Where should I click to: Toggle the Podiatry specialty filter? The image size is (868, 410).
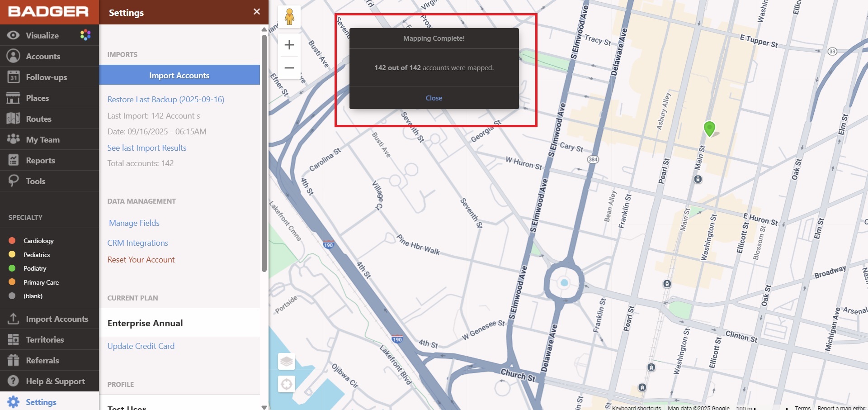pyautogui.click(x=35, y=268)
